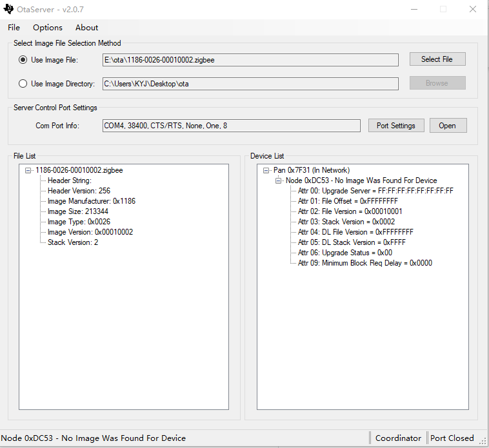489x448 pixels.
Task: Collapse the Pan 0x7F31 network node
Action: pyautogui.click(x=266, y=170)
